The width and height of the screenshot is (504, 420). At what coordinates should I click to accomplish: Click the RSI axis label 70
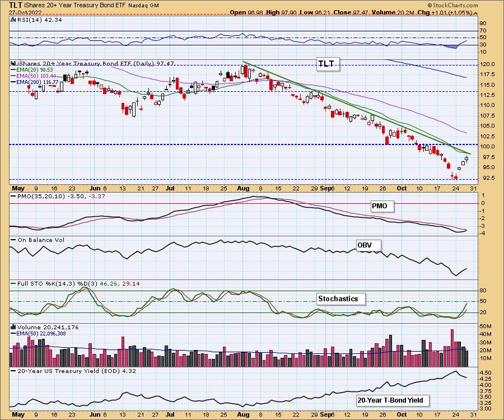[483, 31]
